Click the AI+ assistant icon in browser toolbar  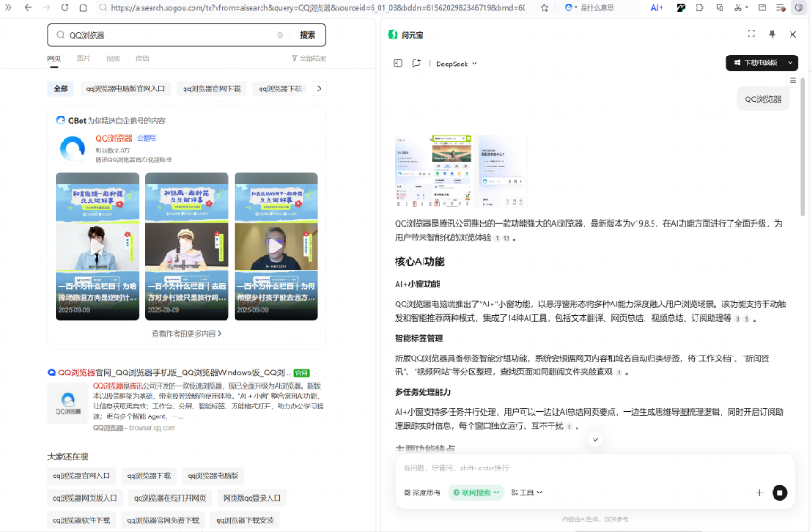click(x=656, y=7)
